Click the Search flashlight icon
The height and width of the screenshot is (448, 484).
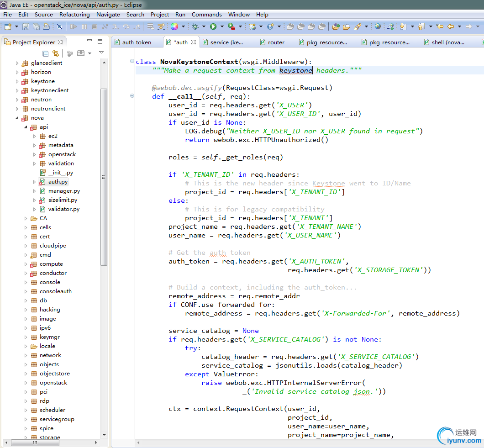(358, 26)
